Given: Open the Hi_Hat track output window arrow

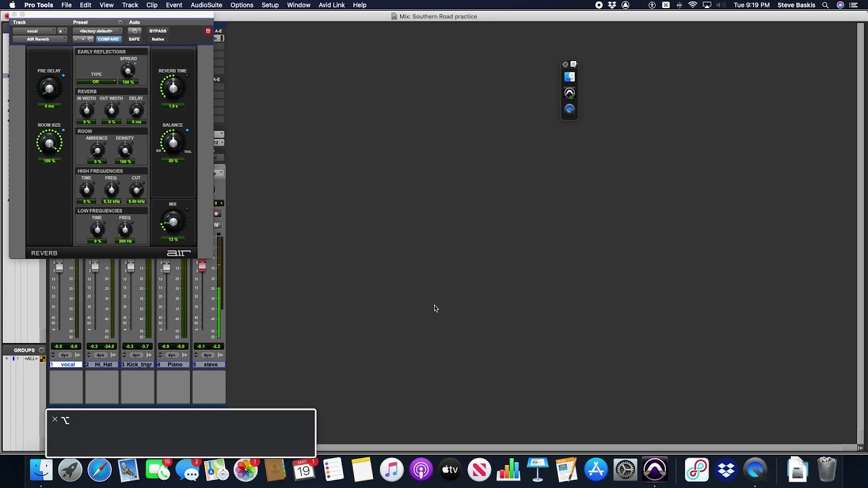Looking at the screenshot, I should (113, 355).
